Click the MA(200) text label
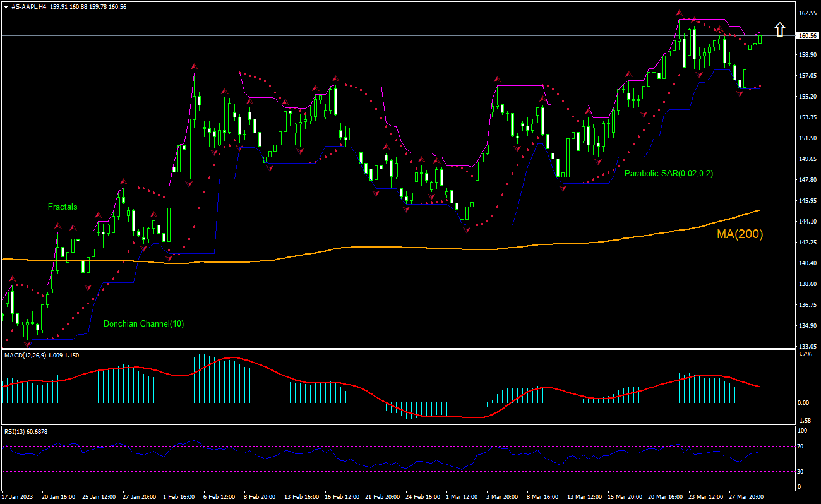 click(738, 235)
